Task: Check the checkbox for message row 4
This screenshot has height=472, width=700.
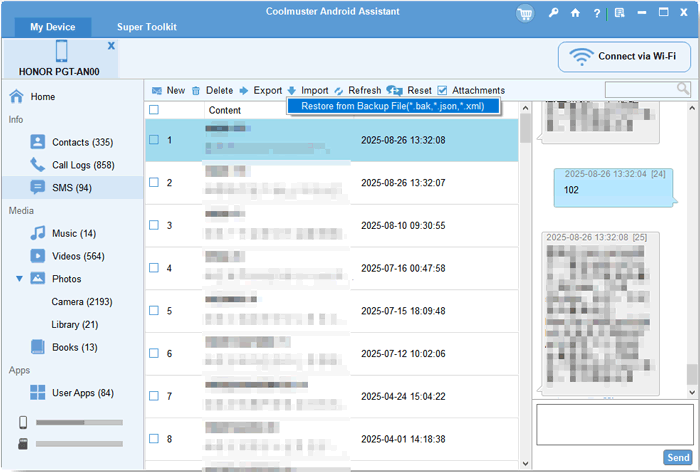Action: point(154,267)
